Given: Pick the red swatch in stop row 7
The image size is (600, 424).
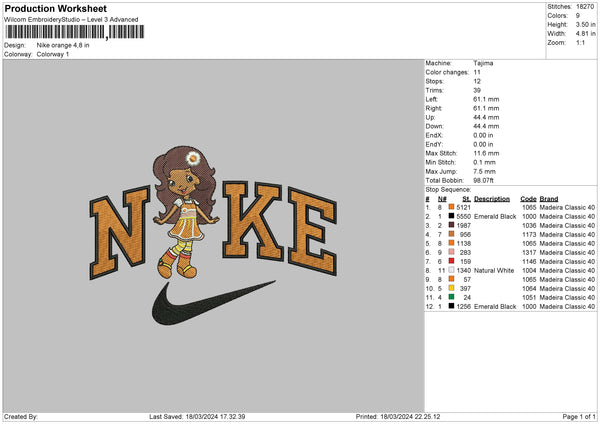Looking at the screenshot, I should point(452,261).
